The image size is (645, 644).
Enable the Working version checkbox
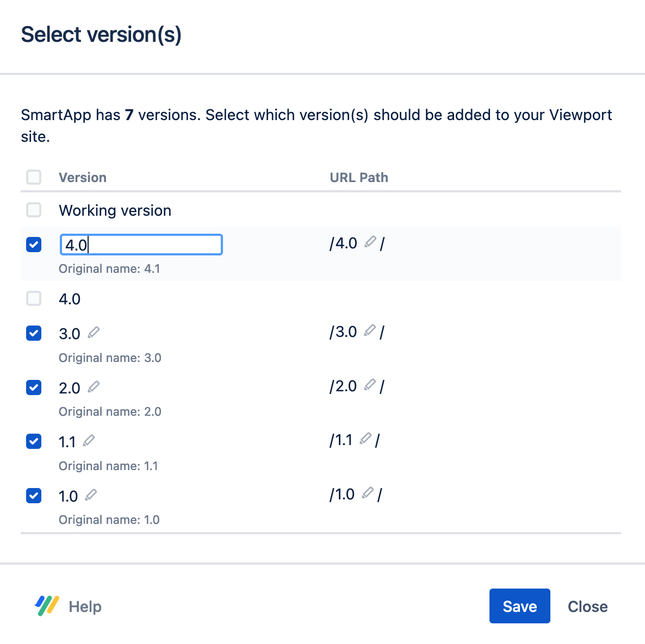[34, 210]
